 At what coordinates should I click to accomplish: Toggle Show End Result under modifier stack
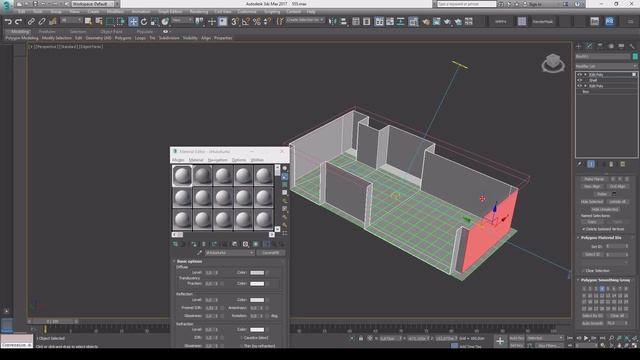pyautogui.click(x=591, y=164)
